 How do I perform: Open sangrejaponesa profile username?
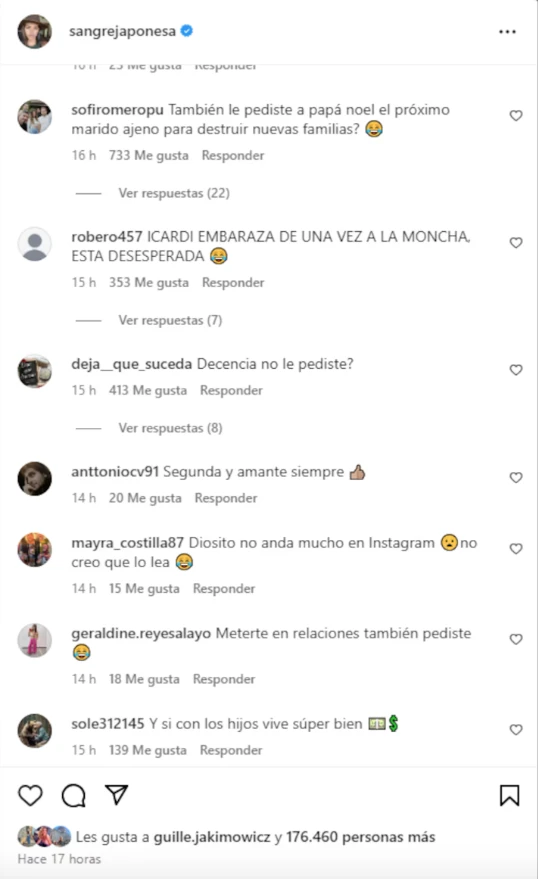click(122, 31)
